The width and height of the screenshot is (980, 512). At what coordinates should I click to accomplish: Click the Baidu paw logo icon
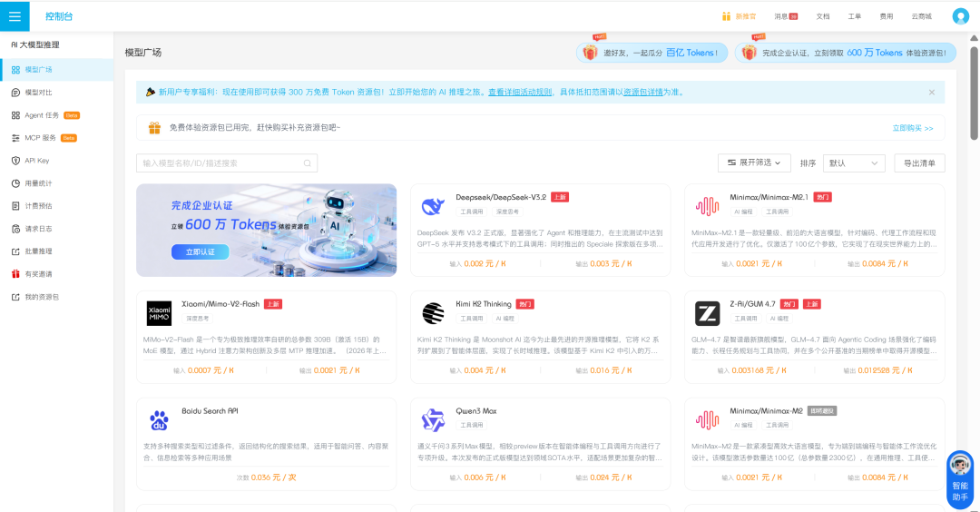tap(159, 420)
